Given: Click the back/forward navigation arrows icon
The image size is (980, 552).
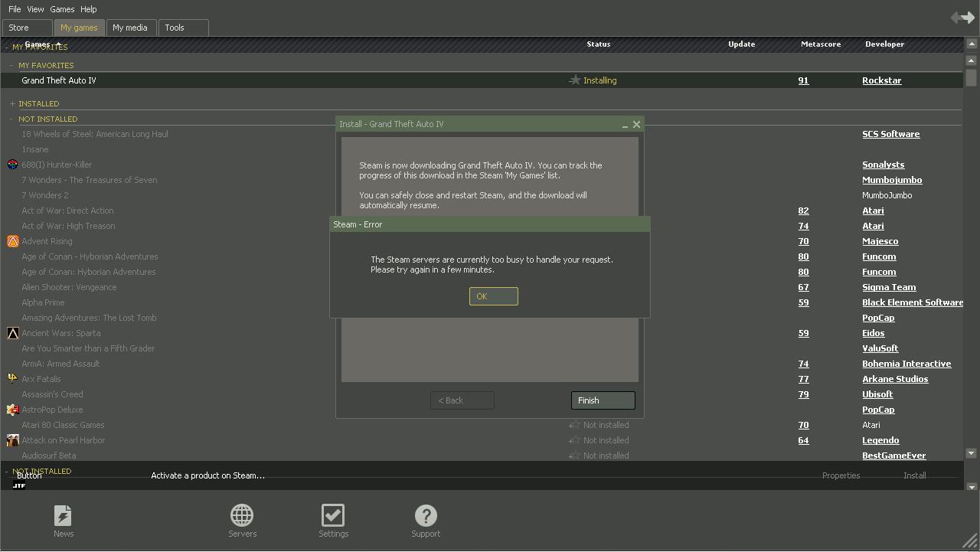Looking at the screenshot, I should (x=962, y=17).
